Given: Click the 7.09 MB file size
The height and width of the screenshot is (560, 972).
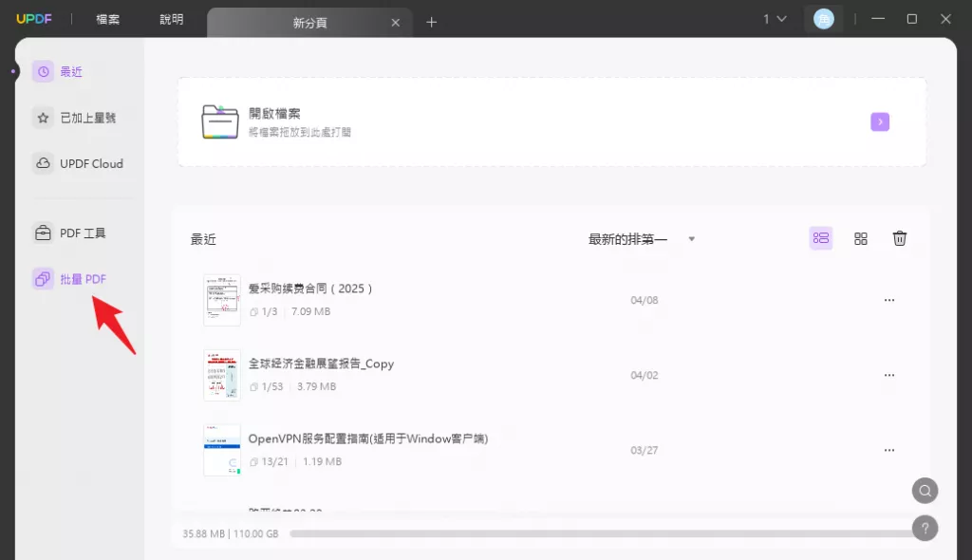Looking at the screenshot, I should coord(311,311).
